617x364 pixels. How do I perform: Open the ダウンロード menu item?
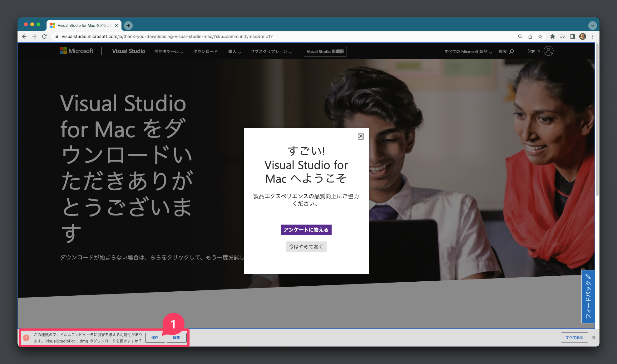[205, 51]
